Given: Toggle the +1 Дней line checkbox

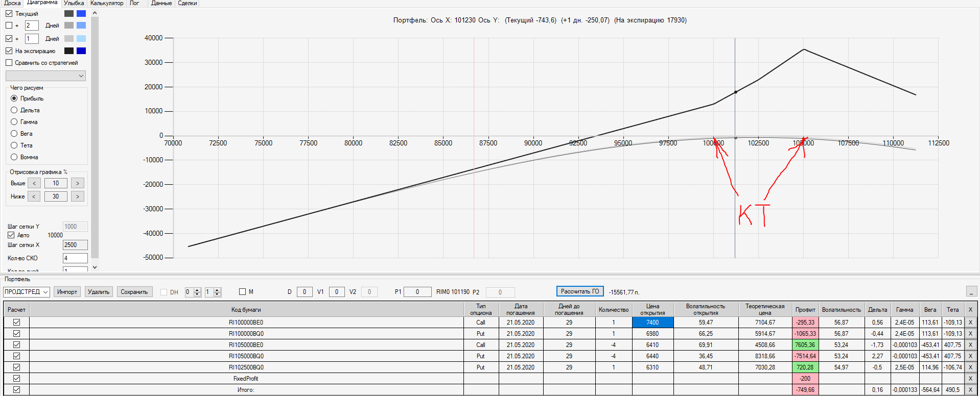Looking at the screenshot, I should click(x=9, y=39).
